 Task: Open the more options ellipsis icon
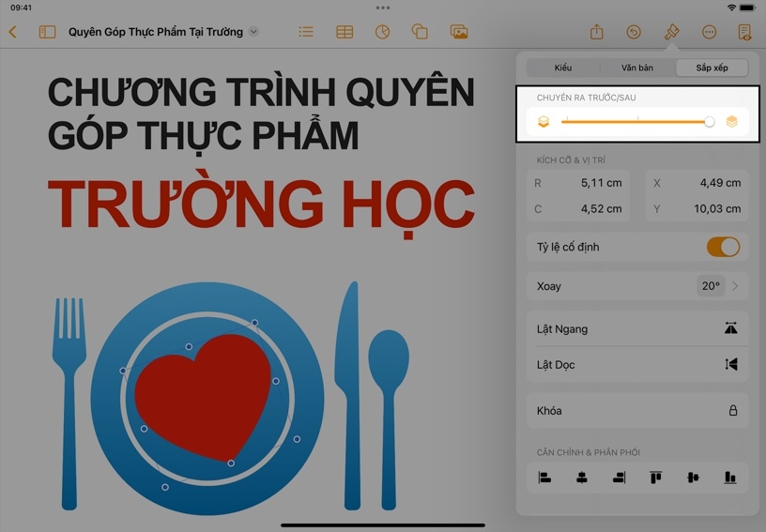709,32
